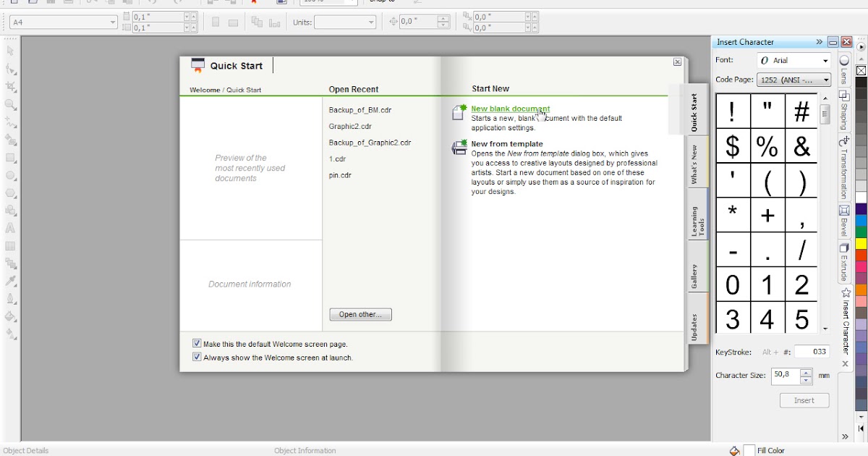Click the KeyStroke field showing 033
Screen dimensions: 868x456
pos(812,352)
